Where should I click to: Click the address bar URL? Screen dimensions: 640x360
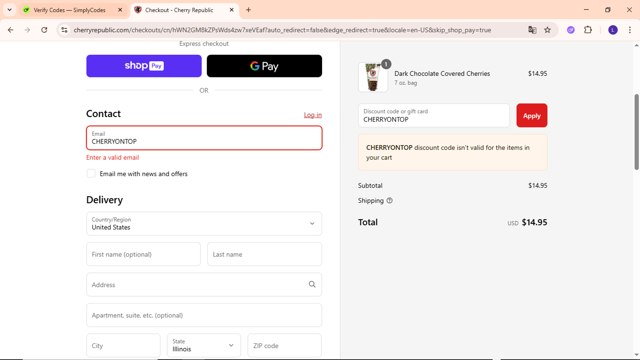click(x=282, y=30)
